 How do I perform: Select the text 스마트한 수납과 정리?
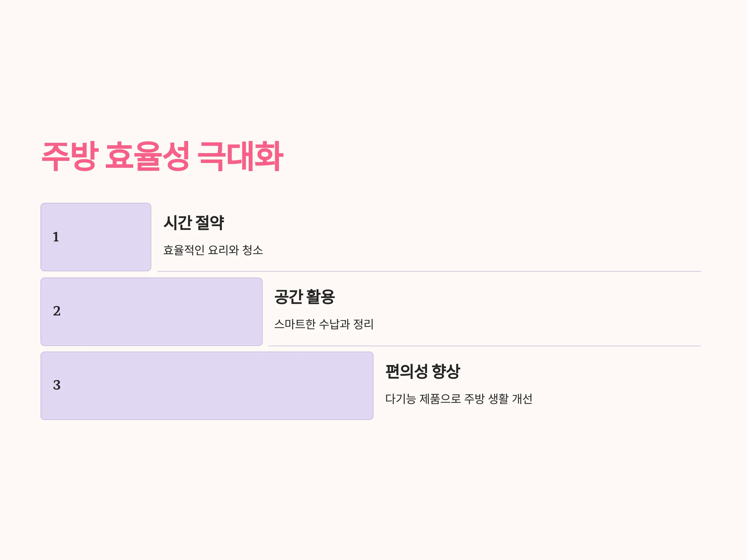(324, 324)
